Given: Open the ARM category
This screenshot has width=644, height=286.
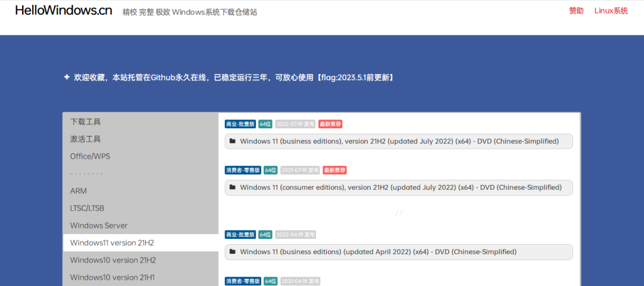Looking at the screenshot, I should point(141,191).
